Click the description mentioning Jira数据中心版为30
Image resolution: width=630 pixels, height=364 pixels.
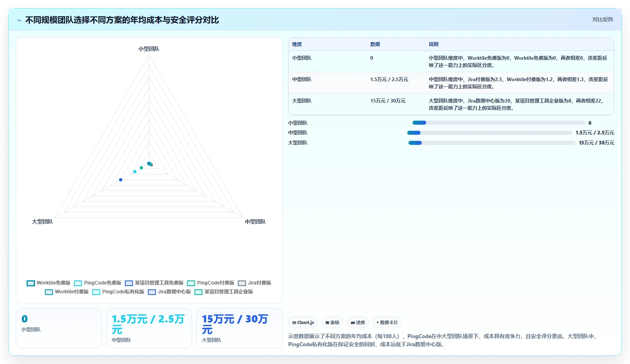(516, 105)
